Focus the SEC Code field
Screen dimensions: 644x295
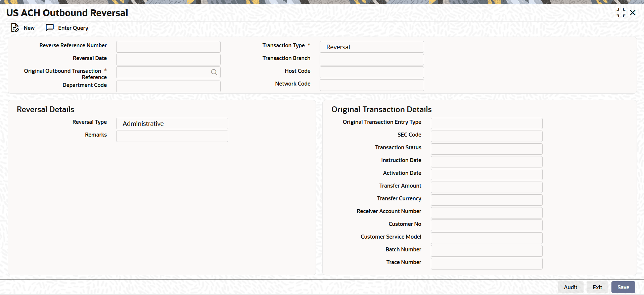487,136
